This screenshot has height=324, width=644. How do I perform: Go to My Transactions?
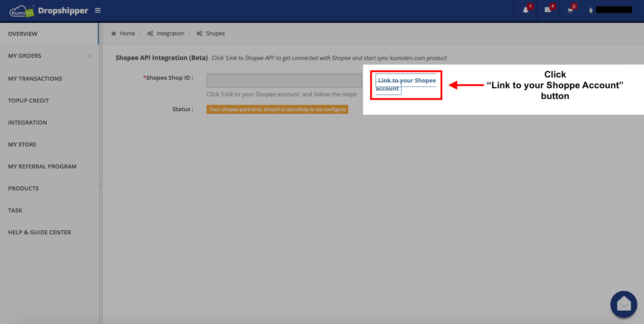[49, 78]
